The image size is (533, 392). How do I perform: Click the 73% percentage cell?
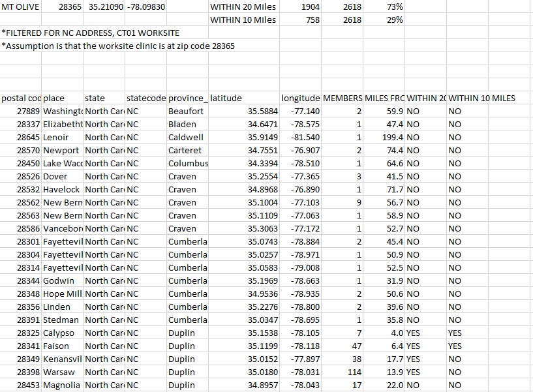point(394,7)
